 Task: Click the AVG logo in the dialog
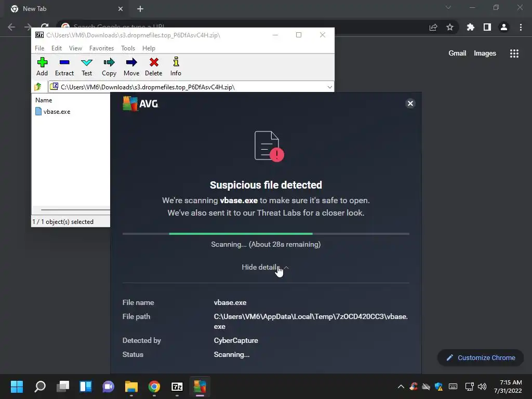coord(140,103)
